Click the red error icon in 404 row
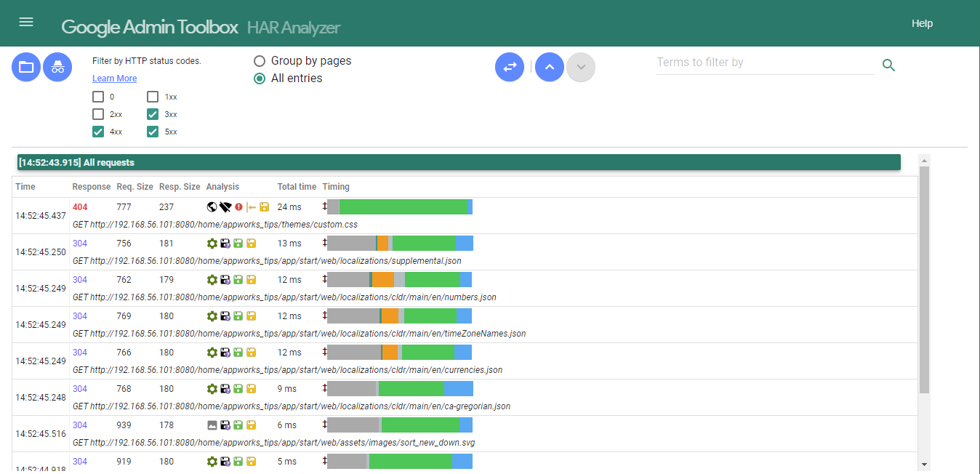Screen dimensions: 980x474 [238, 207]
